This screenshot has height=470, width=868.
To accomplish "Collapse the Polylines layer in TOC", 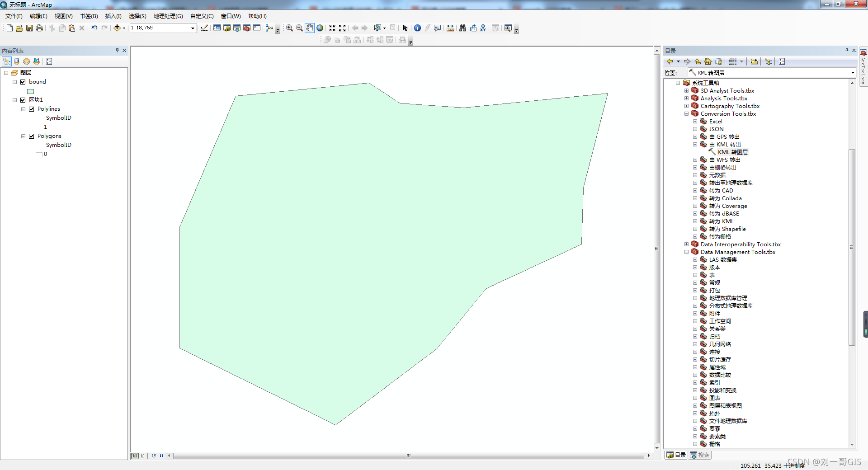I will point(23,109).
